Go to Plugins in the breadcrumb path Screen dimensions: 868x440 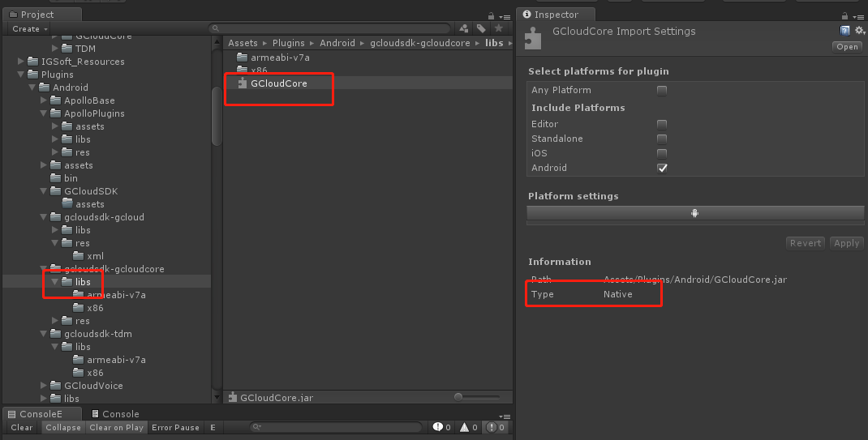click(x=289, y=43)
